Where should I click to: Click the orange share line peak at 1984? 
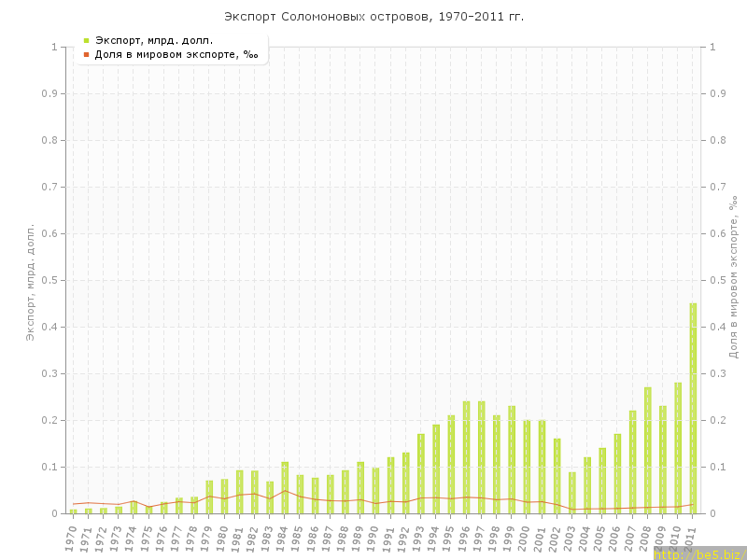(285, 491)
